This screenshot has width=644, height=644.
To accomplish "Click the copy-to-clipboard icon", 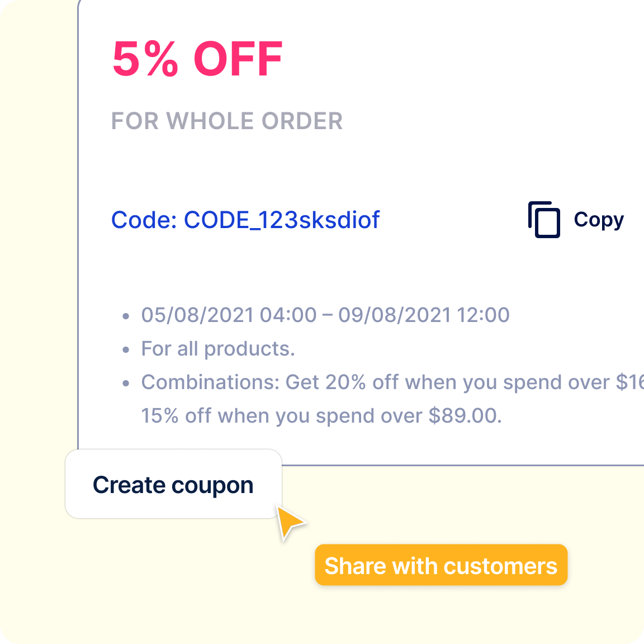I will (544, 220).
